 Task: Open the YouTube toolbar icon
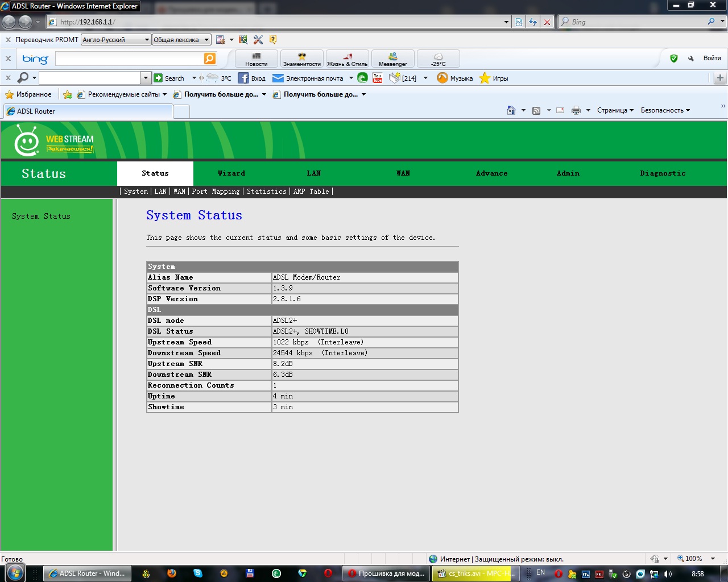click(378, 78)
